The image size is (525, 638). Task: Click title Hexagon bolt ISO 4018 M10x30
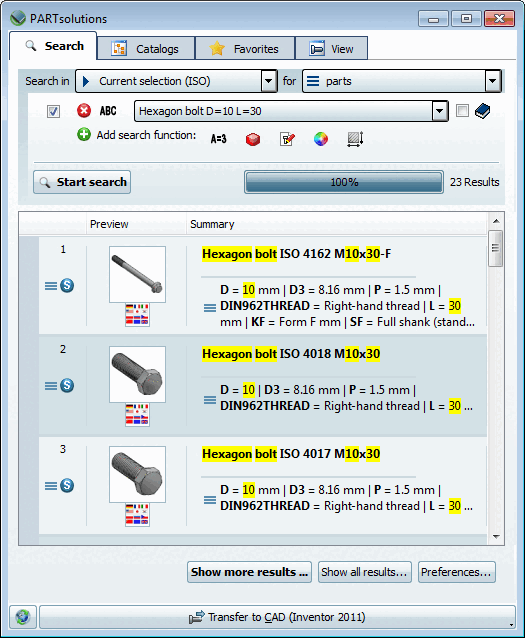(x=291, y=354)
